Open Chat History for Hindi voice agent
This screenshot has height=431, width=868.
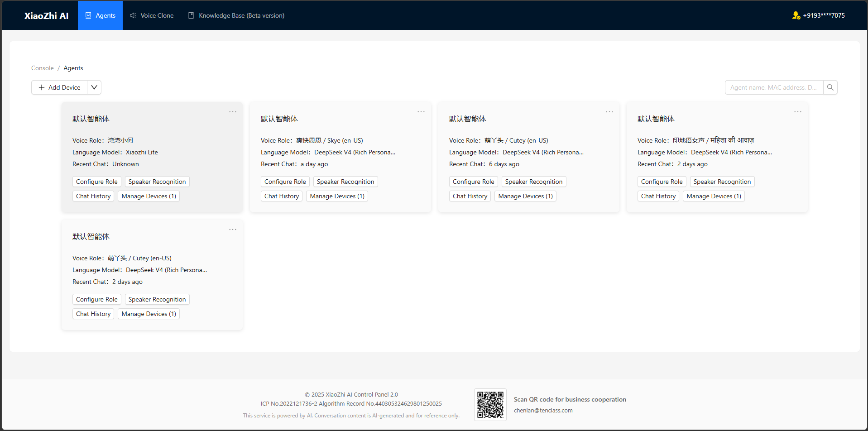pyautogui.click(x=658, y=196)
